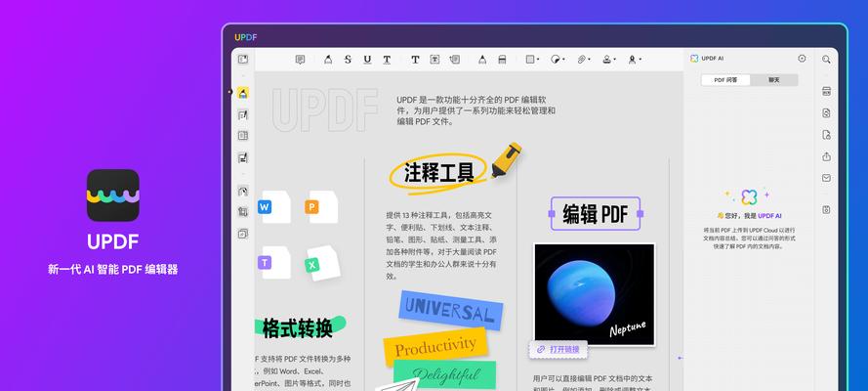The height and width of the screenshot is (391, 868).
Task: Open the attachment paperclip dropdown
Action: (x=584, y=60)
